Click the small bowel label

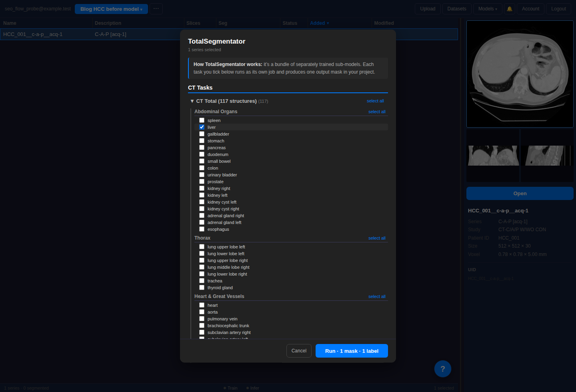(x=219, y=161)
